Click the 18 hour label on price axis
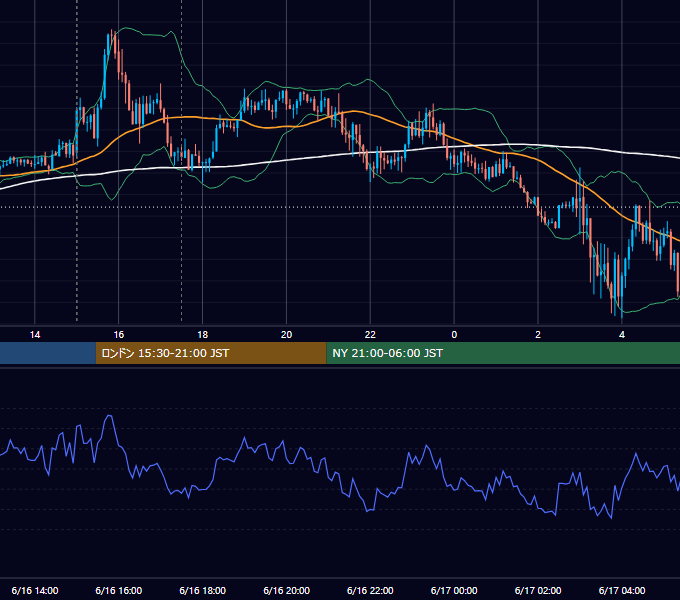The image size is (680, 600). pos(203,335)
